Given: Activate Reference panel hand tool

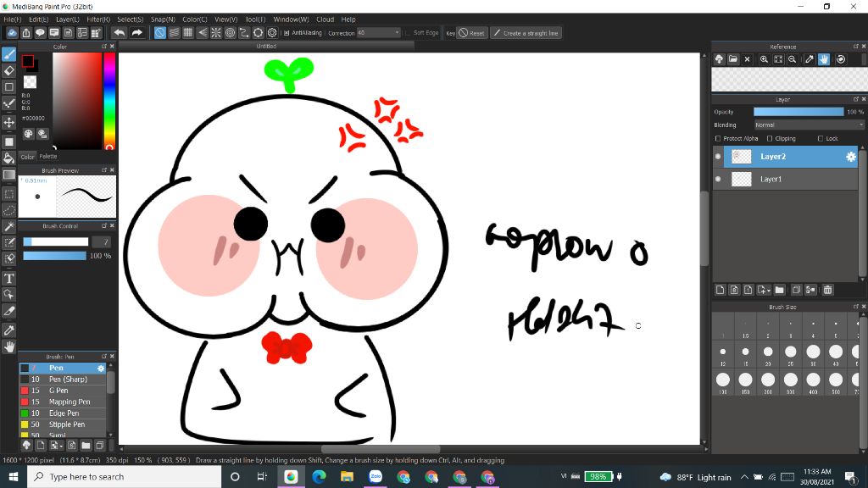Looking at the screenshot, I should 824,59.
